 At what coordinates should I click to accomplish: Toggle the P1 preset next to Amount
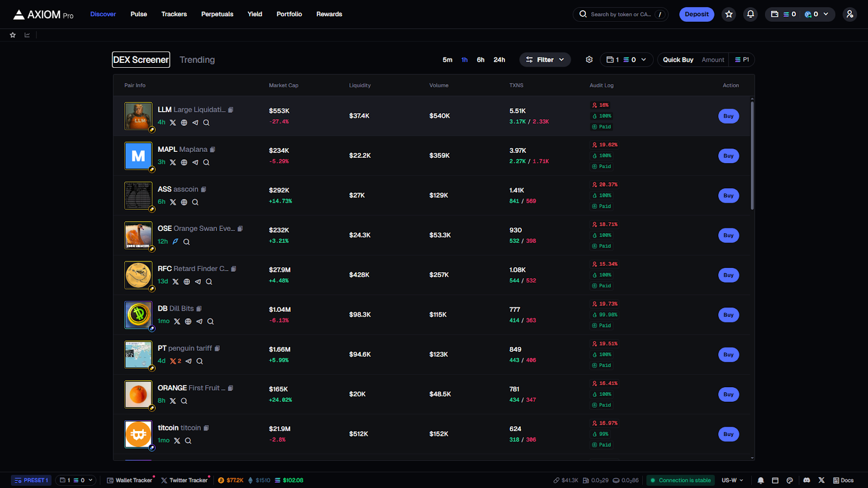coord(742,60)
